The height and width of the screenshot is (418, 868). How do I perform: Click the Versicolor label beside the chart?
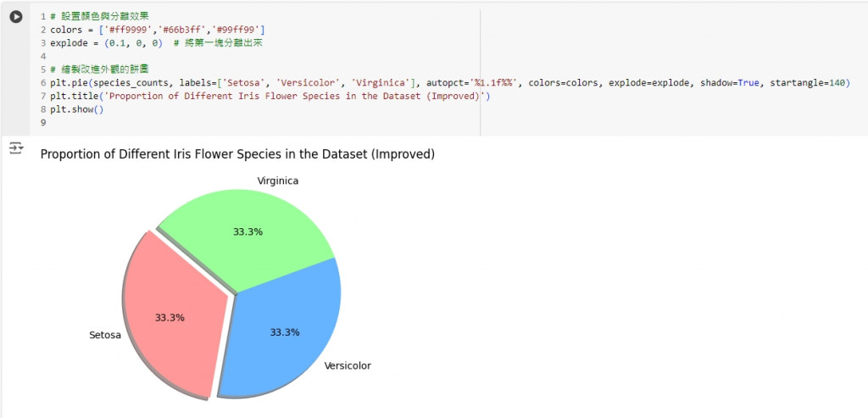click(x=348, y=366)
